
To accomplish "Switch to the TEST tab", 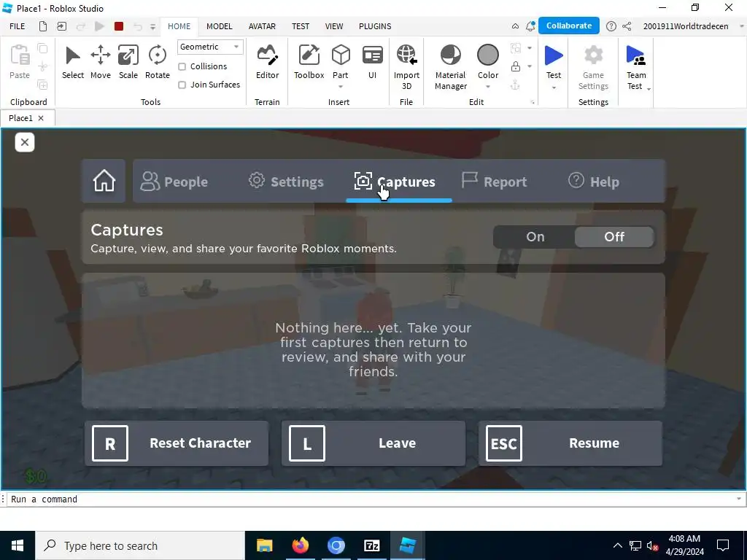I will coord(301,26).
